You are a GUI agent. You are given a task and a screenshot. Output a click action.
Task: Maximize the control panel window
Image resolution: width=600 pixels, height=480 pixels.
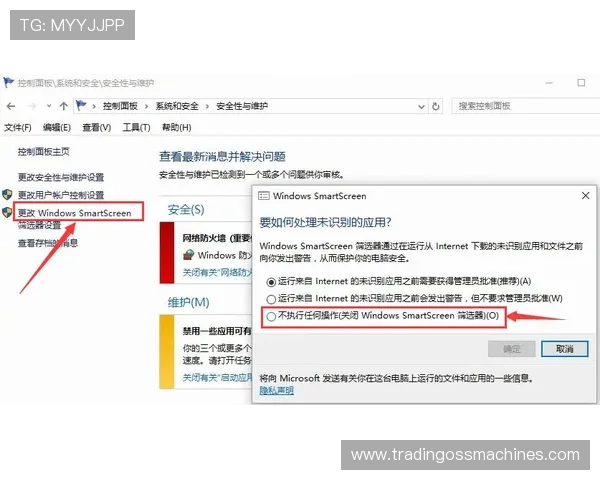pos(581,83)
